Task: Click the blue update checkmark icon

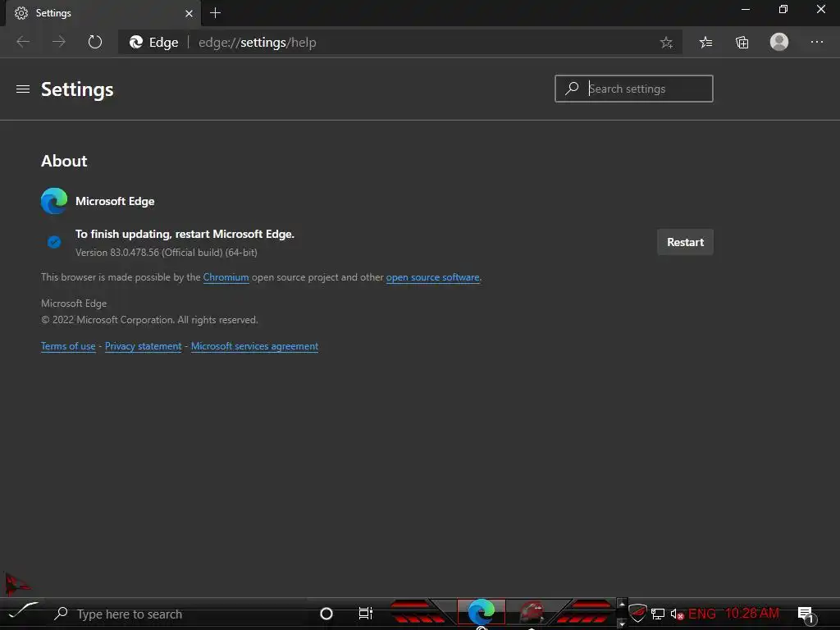Action: pyautogui.click(x=54, y=242)
